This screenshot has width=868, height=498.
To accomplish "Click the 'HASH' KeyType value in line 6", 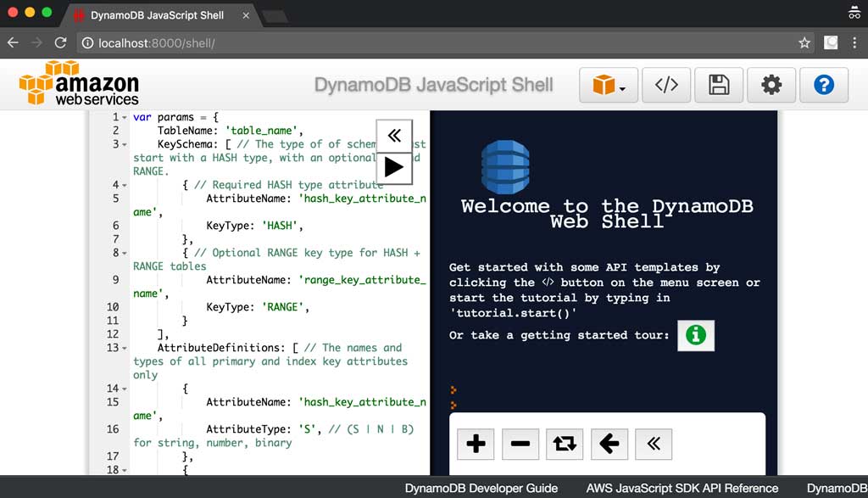I will click(280, 226).
